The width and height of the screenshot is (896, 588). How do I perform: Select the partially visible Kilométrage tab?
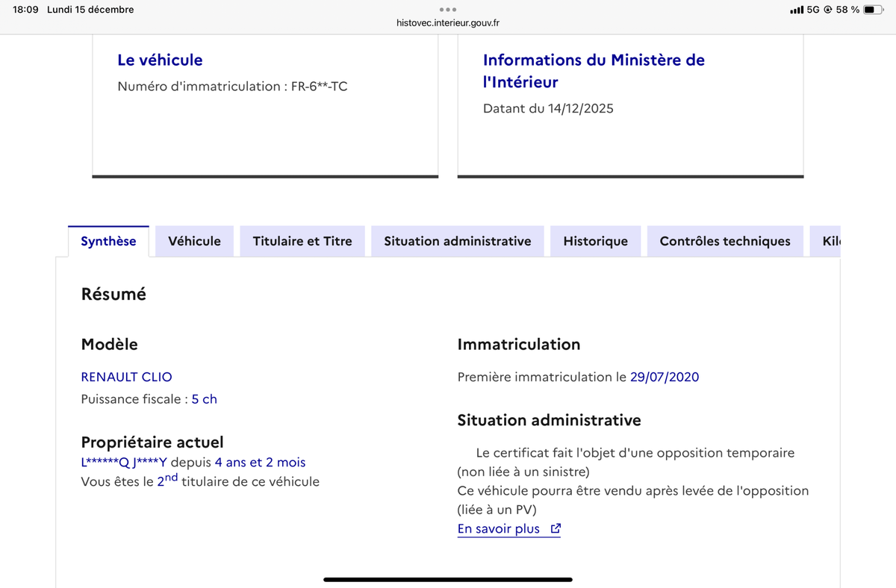pyautogui.click(x=831, y=241)
